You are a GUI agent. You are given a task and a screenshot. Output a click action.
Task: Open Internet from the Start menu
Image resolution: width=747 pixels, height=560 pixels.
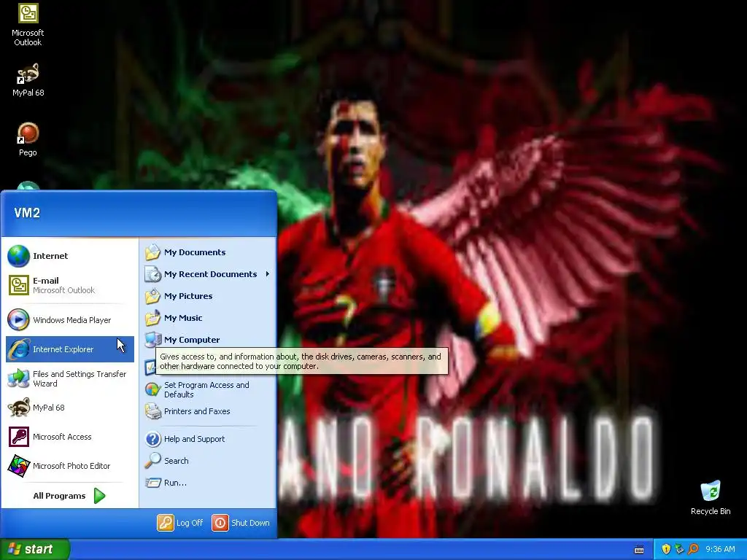(x=69, y=256)
